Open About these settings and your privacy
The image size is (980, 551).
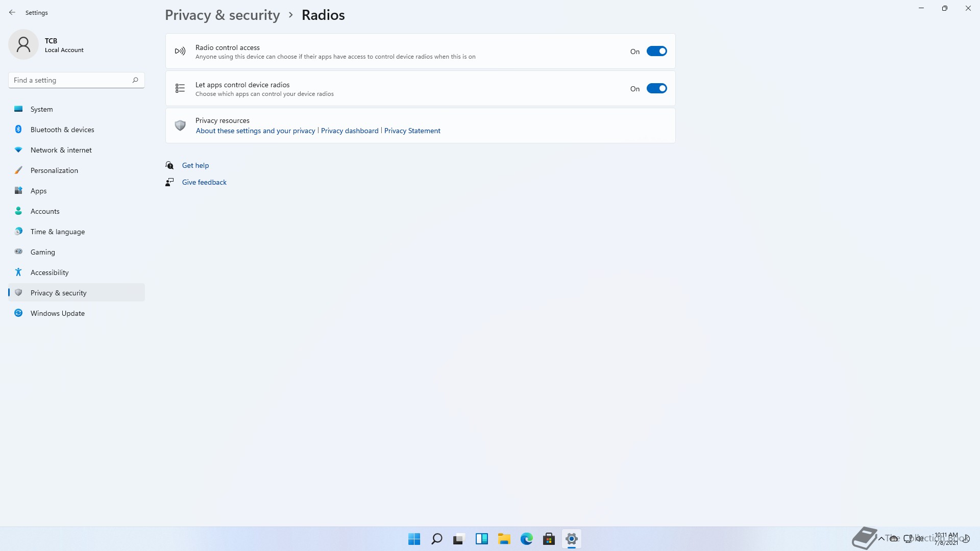255,131
